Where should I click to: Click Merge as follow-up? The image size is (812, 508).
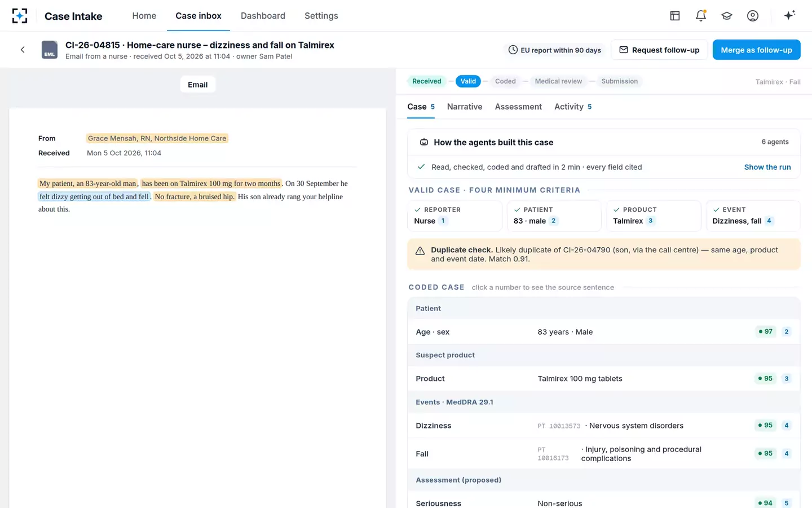pos(757,50)
